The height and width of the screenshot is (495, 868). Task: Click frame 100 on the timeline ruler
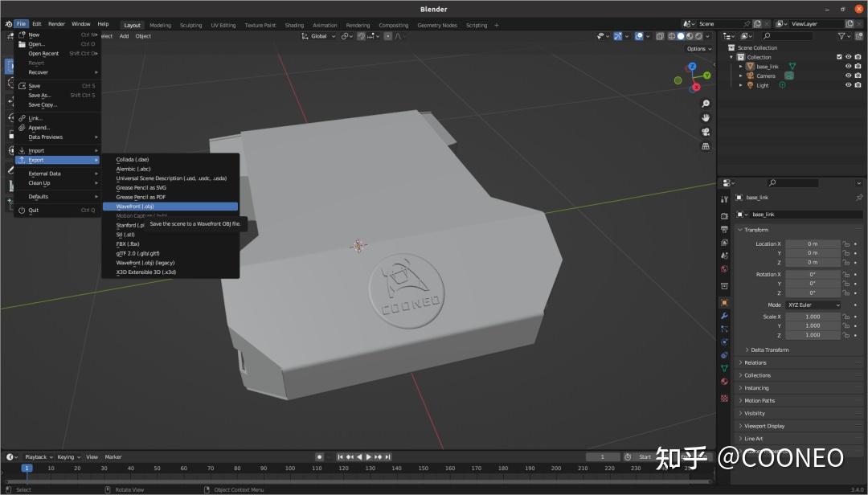coord(290,468)
